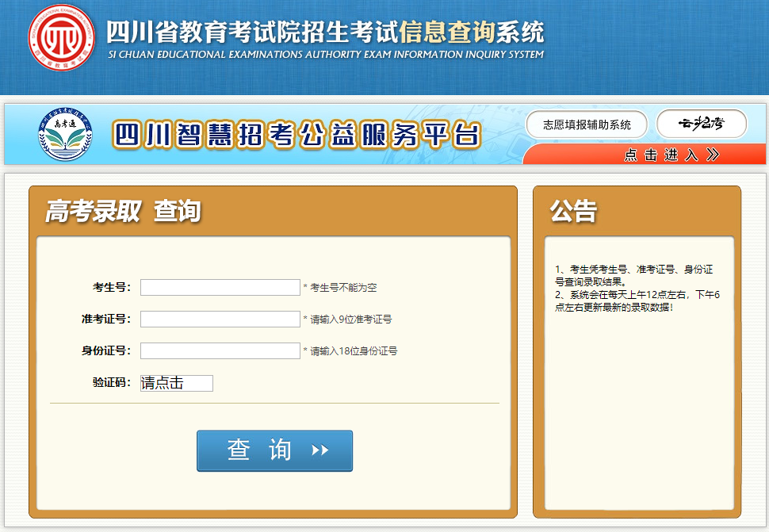Click the 高考通 circular logo
The image size is (769, 532).
tap(65, 136)
